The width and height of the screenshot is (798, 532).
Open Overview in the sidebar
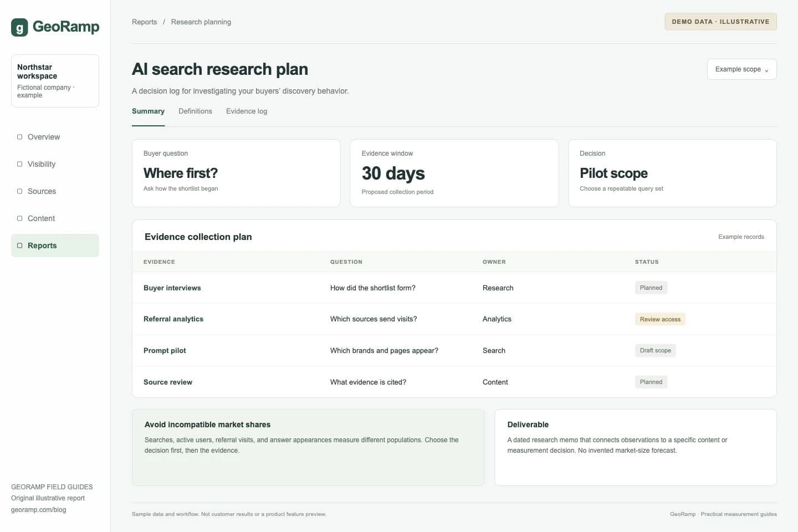click(x=55, y=137)
